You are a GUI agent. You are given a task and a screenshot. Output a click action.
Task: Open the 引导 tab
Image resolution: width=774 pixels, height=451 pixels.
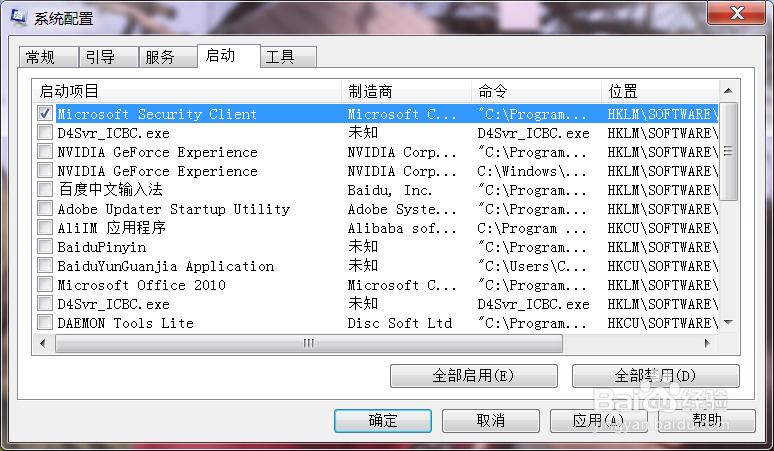pos(108,57)
